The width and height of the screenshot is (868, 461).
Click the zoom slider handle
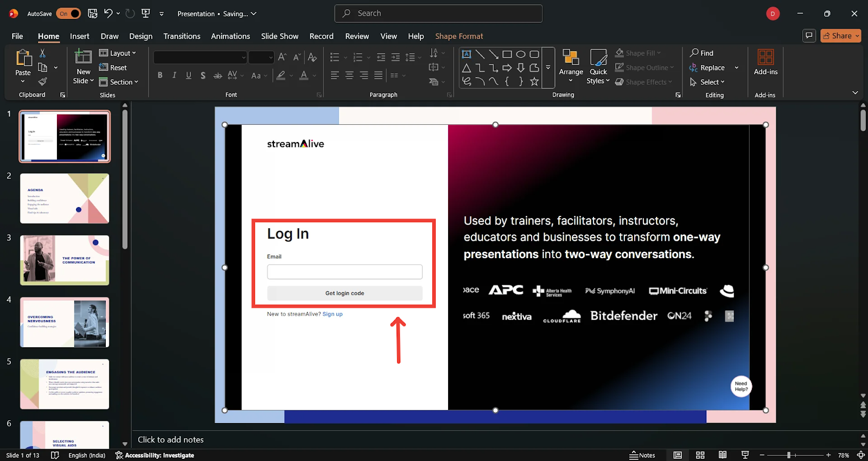pos(789,455)
